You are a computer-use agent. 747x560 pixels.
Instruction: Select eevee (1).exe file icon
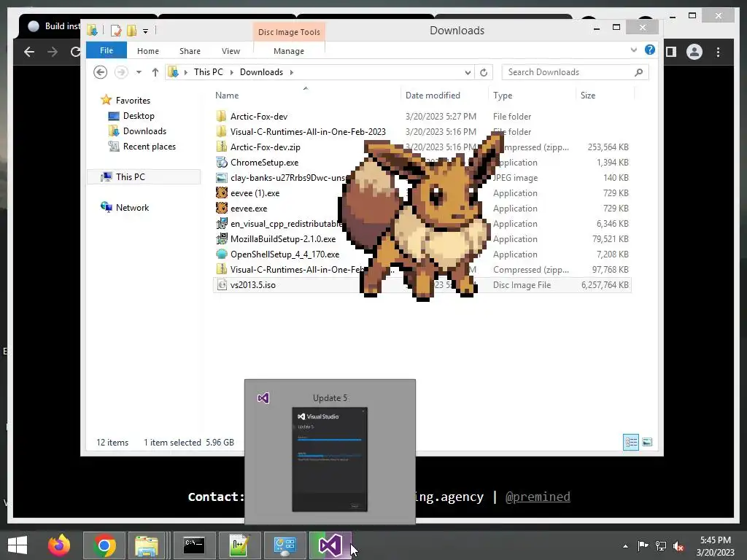click(x=222, y=192)
